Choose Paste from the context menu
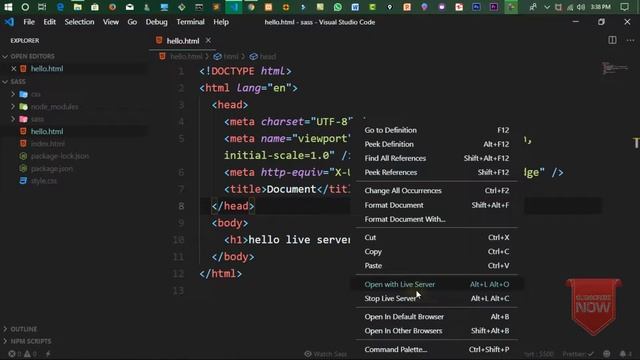This screenshot has height=360, width=640. click(x=436, y=266)
